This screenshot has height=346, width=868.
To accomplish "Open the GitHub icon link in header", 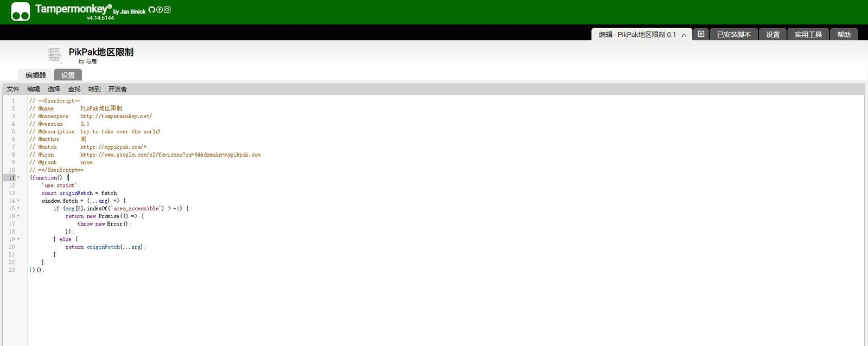I will point(151,10).
